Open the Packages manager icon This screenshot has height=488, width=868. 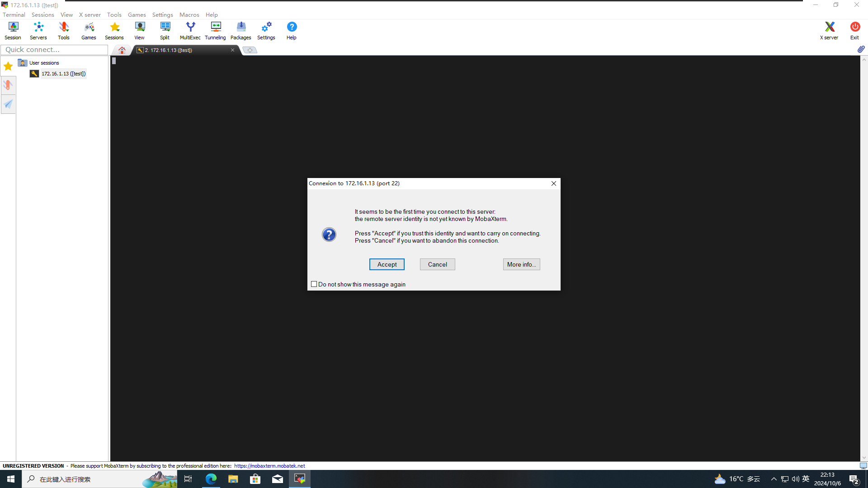pos(241,31)
